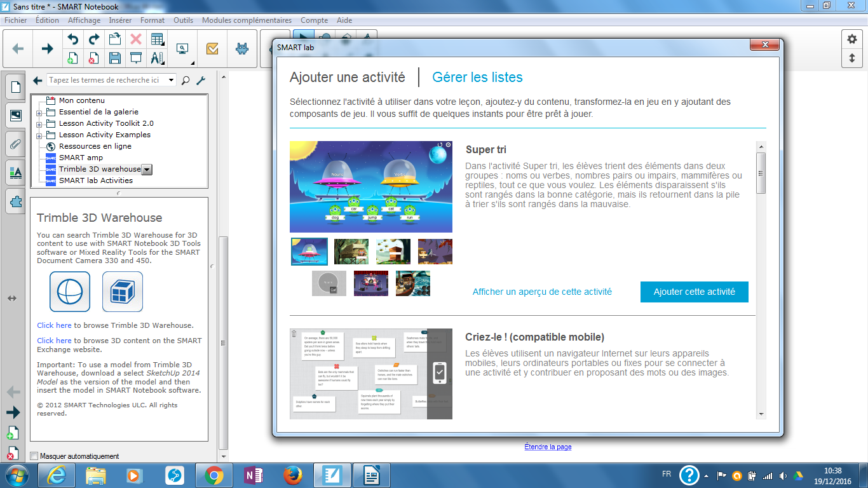Click Étendre la page link
The width and height of the screenshot is (868, 488).
click(x=548, y=447)
